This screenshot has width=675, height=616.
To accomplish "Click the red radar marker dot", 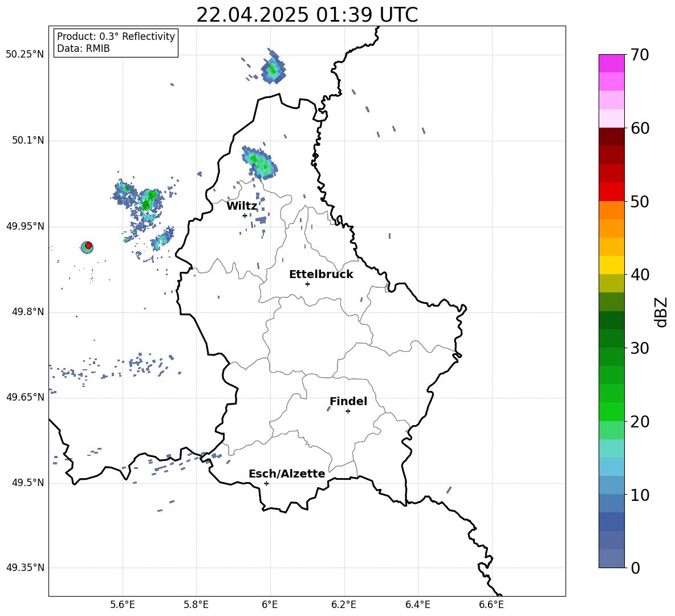I will (88, 246).
